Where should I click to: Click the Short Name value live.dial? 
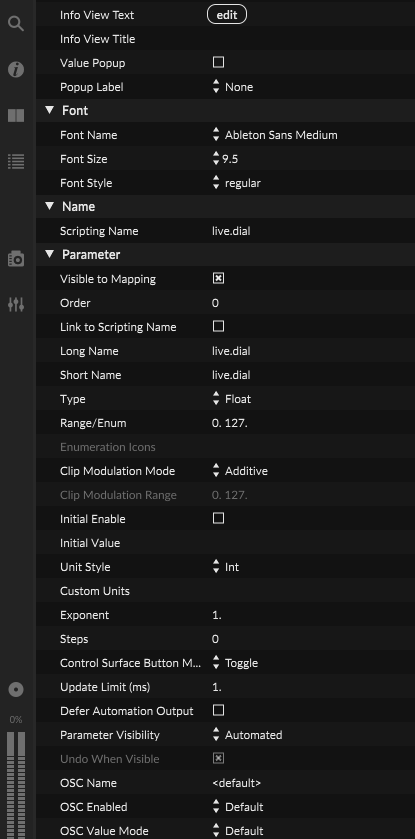coord(231,375)
